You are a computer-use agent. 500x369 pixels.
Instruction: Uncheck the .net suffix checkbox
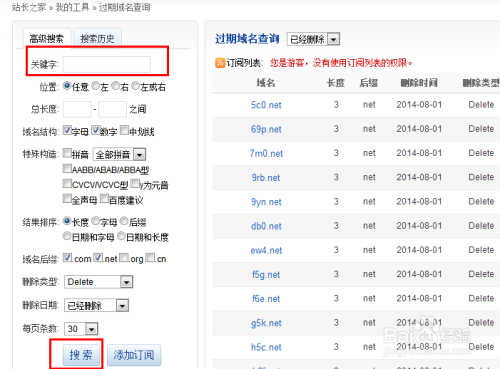pos(98,258)
